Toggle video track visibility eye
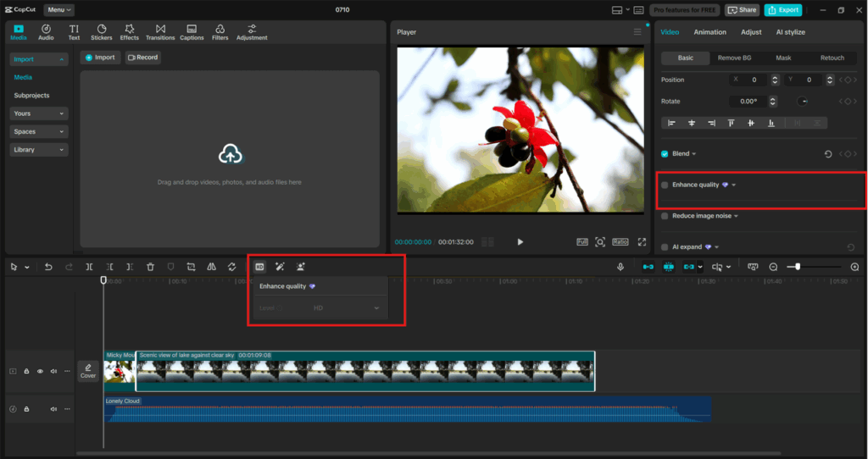 click(x=40, y=371)
